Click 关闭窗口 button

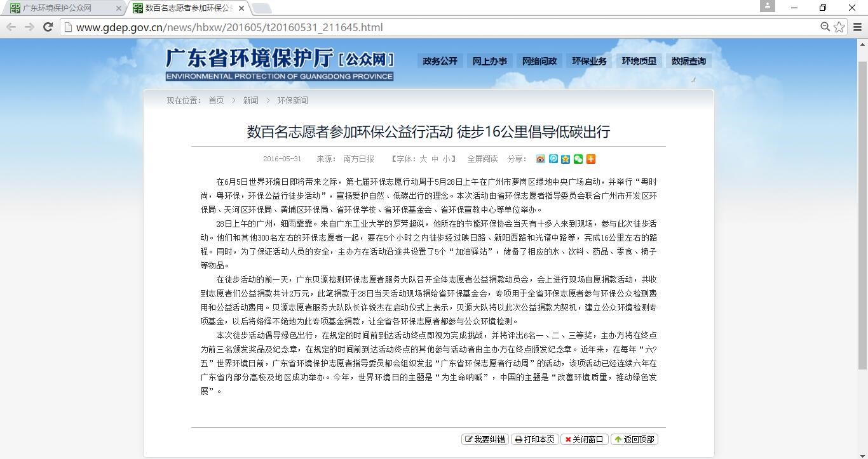point(585,439)
